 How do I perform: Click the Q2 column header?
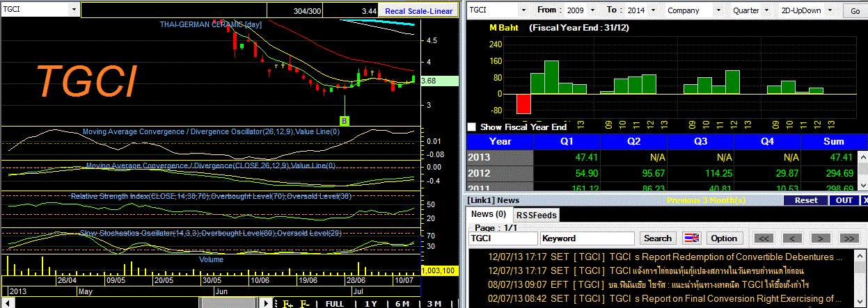(x=633, y=142)
